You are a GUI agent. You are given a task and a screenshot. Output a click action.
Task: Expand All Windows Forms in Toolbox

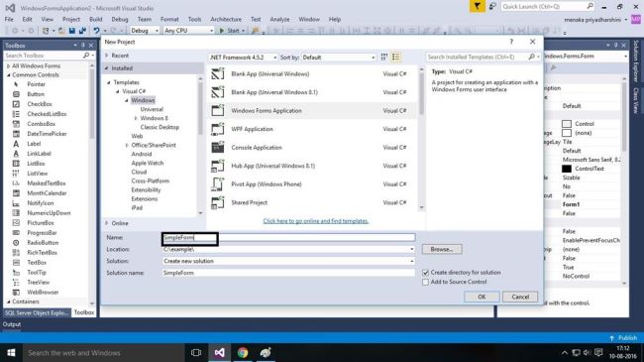8,65
